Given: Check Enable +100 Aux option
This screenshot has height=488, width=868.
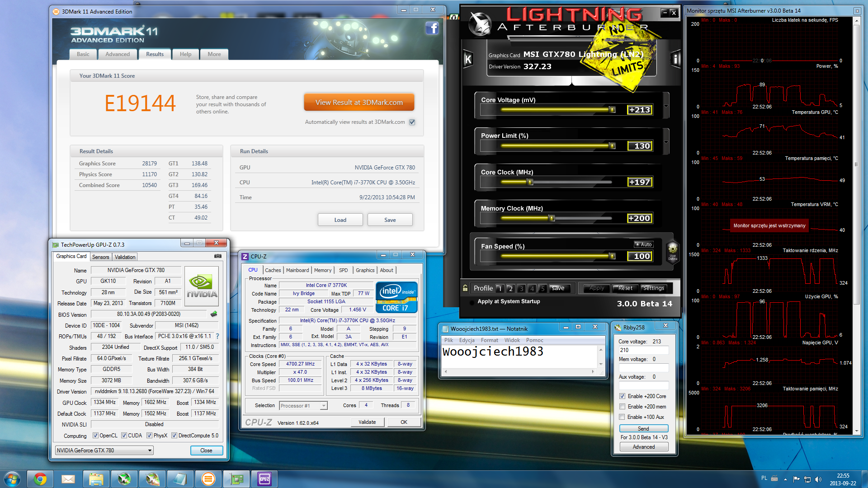Looking at the screenshot, I should (x=622, y=417).
